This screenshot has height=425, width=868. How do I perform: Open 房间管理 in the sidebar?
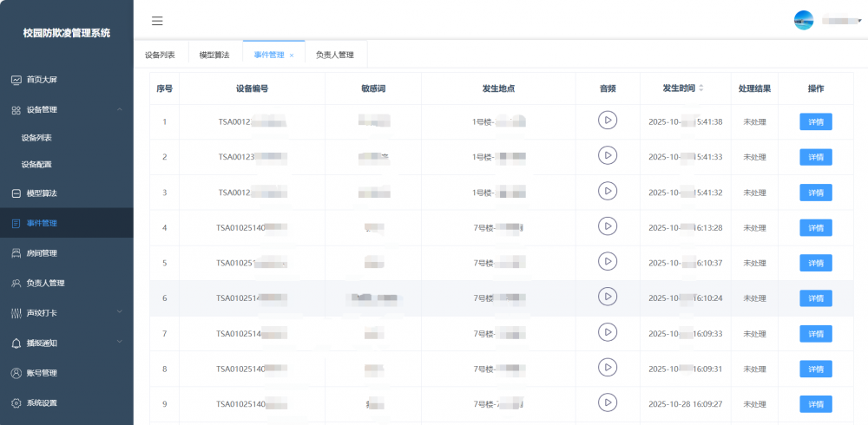[x=41, y=253]
